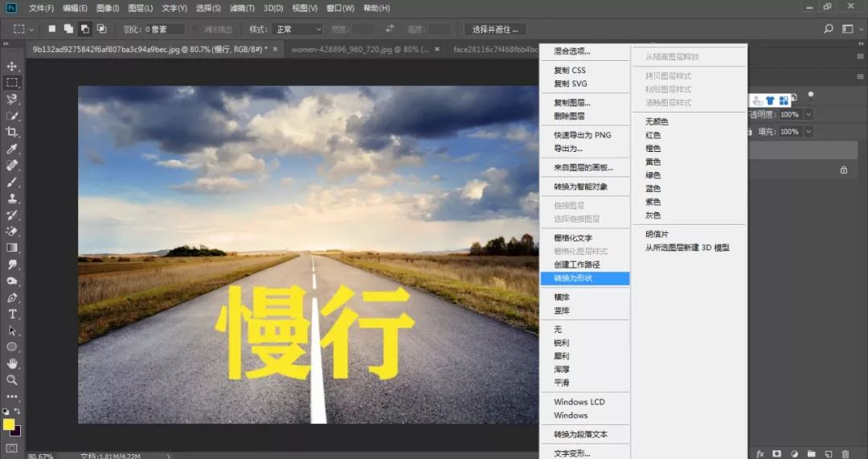The image size is (868, 459).
Task: Choose 转换为形状 in context menu
Action: [x=585, y=278]
